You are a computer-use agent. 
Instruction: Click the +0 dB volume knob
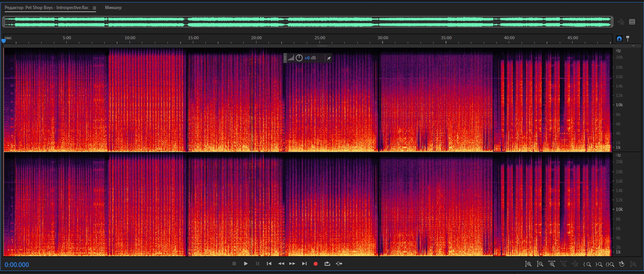(x=299, y=58)
